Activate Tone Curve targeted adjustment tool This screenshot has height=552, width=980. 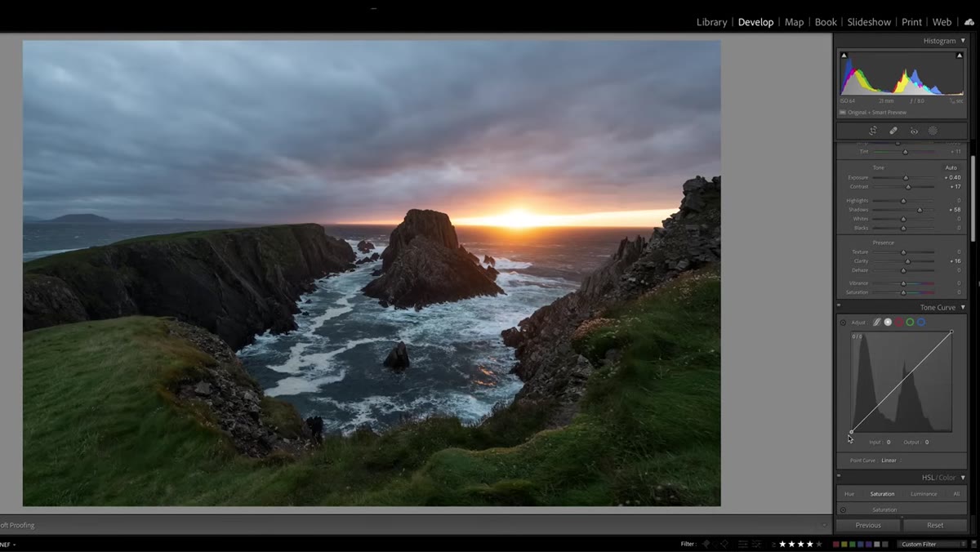[x=844, y=323]
